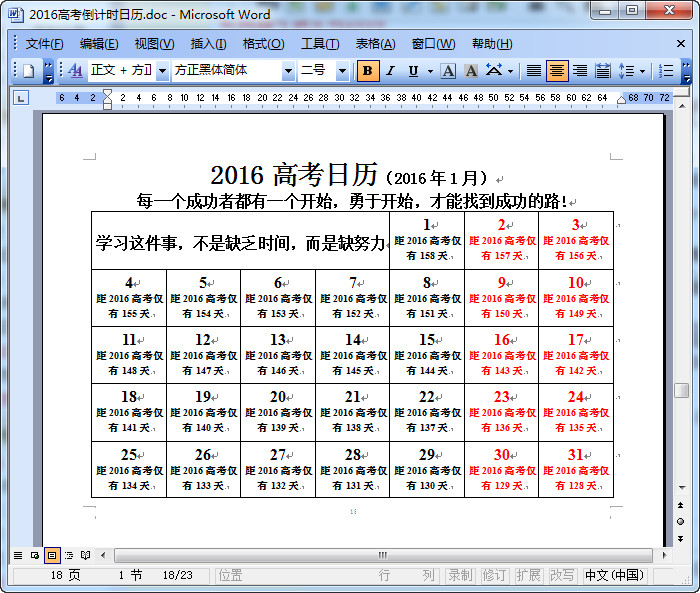Switch to Reading Layout view
This screenshot has width=700, height=593.
(86, 555)
